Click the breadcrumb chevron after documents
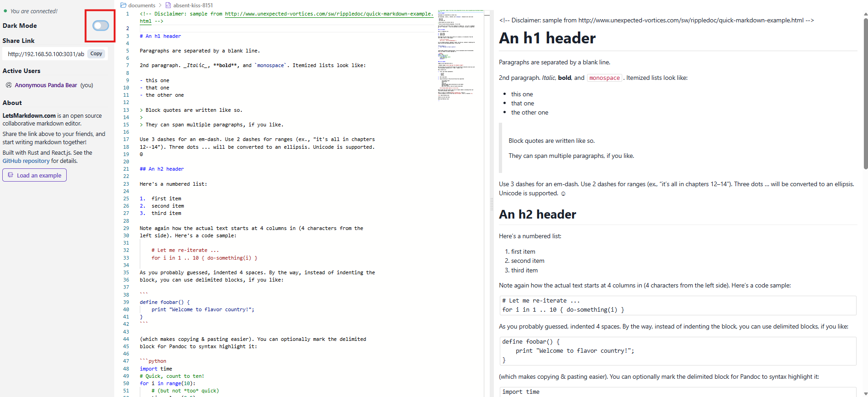The width and height of the screenshot is (868, 397). pyautogui.click(x=160, y=5)
